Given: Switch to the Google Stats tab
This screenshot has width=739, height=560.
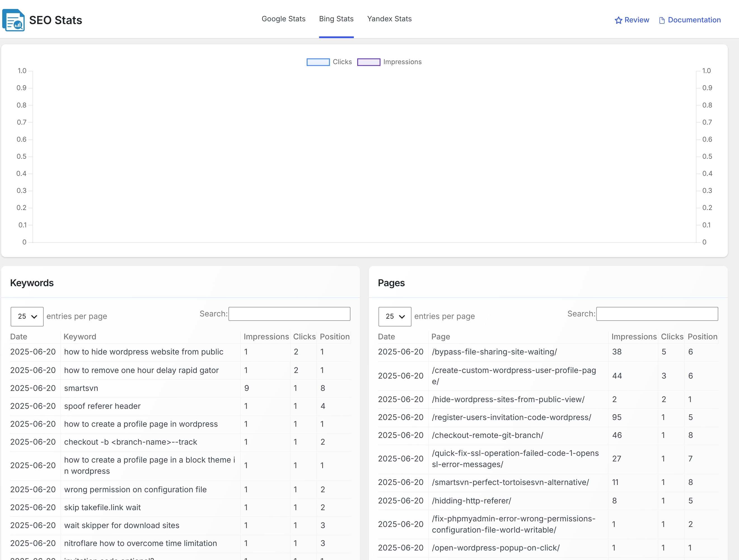Looking at the screenshot, I should click(x=283, y=19).
